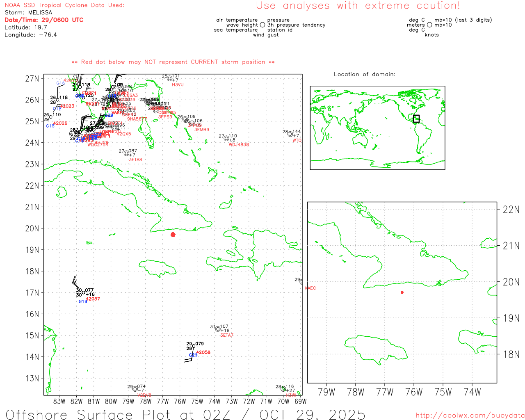
Task: Click the legend's sample station circle beside 'wave height'
Action: [x=262, y=25]
